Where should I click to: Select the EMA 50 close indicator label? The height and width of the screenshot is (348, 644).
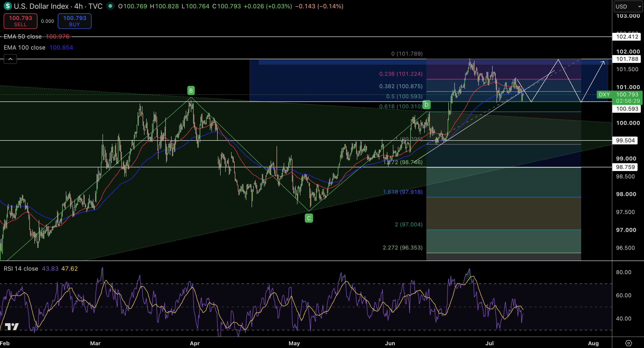click(22, 36)
